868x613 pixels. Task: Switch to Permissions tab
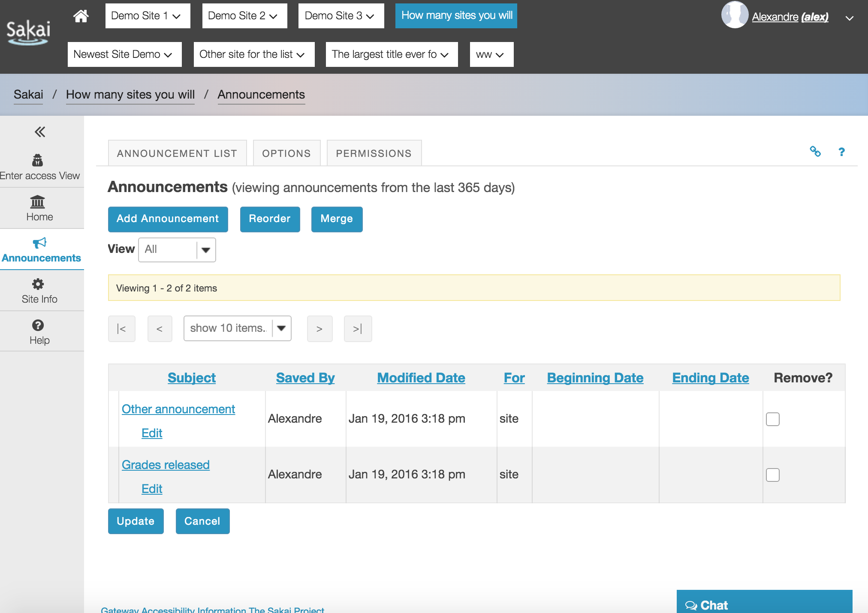[x=374, y=153]
